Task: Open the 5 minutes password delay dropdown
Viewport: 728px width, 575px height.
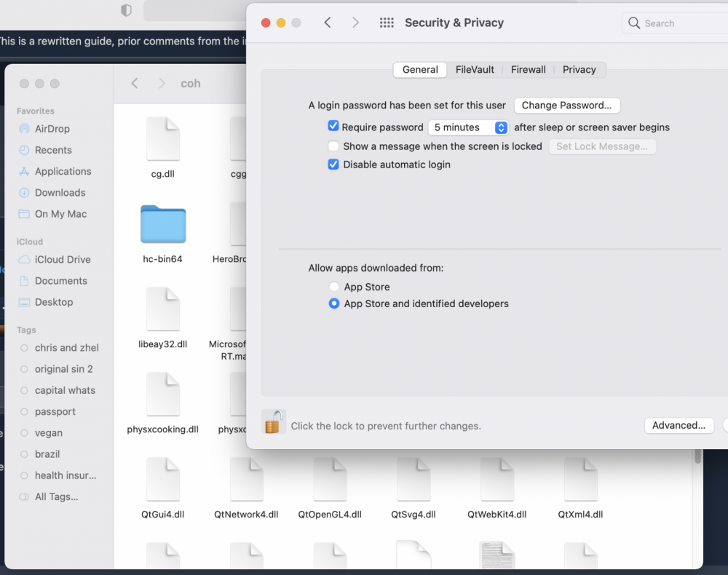Action: coord(468,127)
